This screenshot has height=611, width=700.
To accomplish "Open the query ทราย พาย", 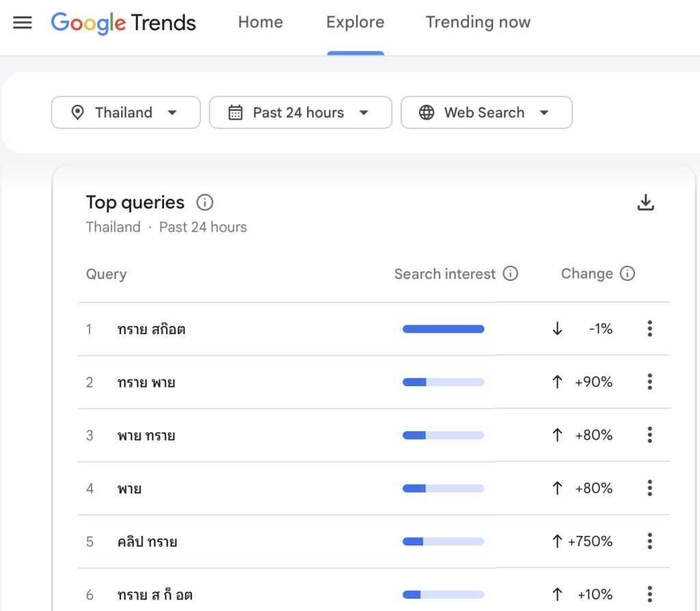I will pyautogui.click(x=146, y=383).
